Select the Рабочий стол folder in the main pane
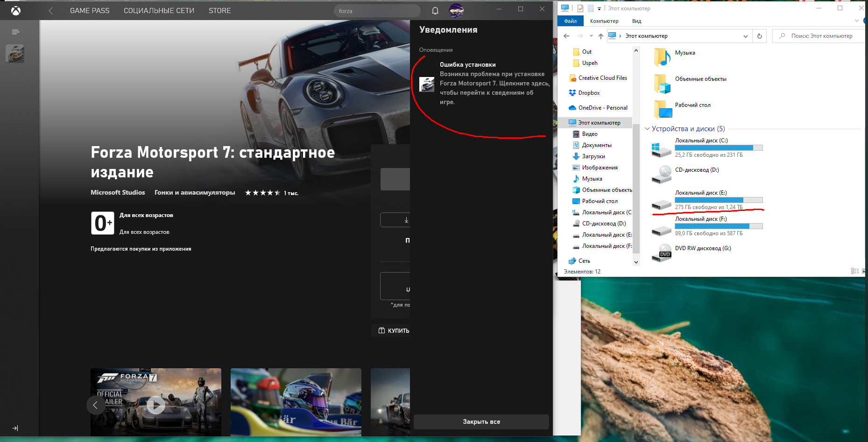Viewport: 868px width, 442px height. tap(682, 109)
